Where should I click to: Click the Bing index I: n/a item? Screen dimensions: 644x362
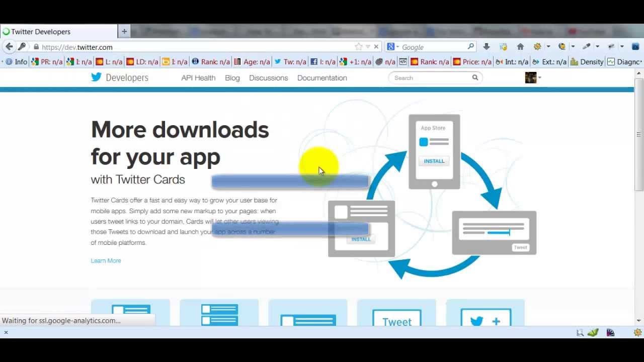click(175, 62)
